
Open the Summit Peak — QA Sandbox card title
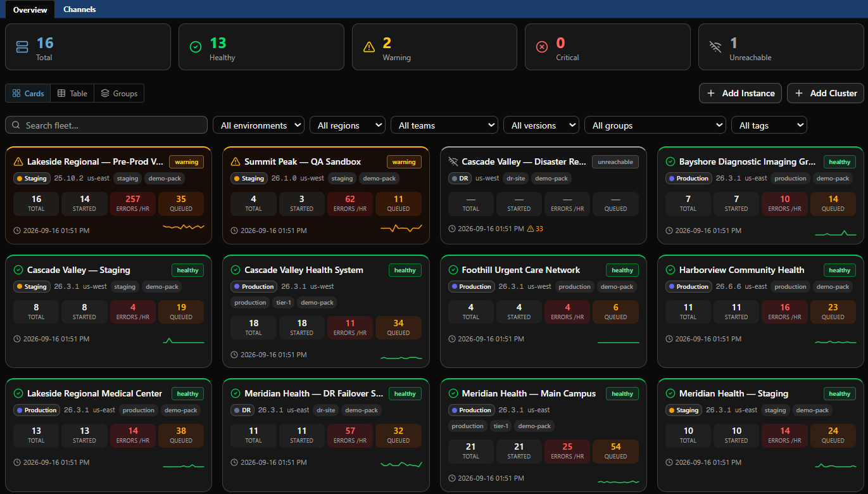coord(303,161)
